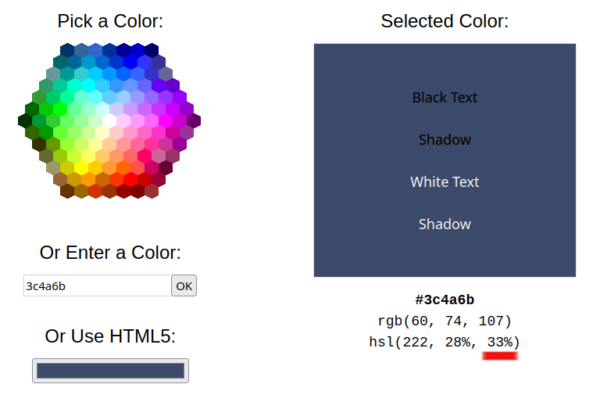This screenshot has width=600, height=402.
Task: Click the red bar under the 33% lightness value
Action: pos(500,356)
